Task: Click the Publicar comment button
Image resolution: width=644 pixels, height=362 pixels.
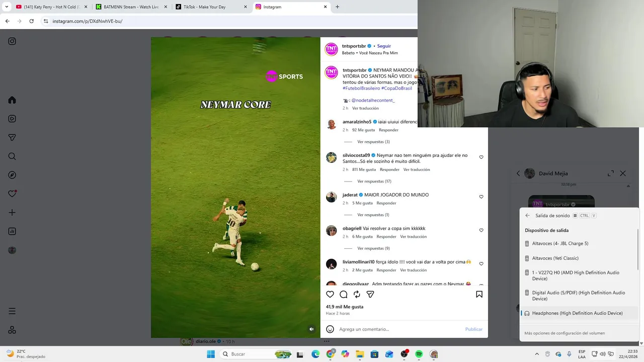Action: (474, 329)
